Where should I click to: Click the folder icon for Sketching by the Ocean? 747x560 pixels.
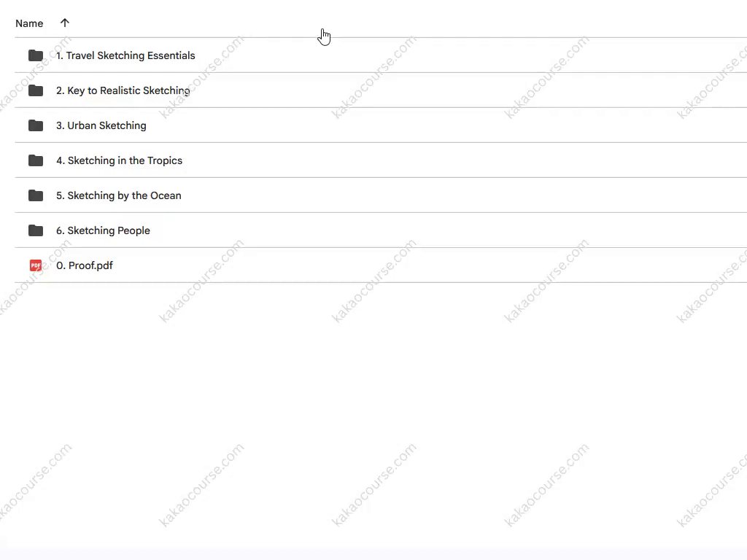tap(36, 195)
